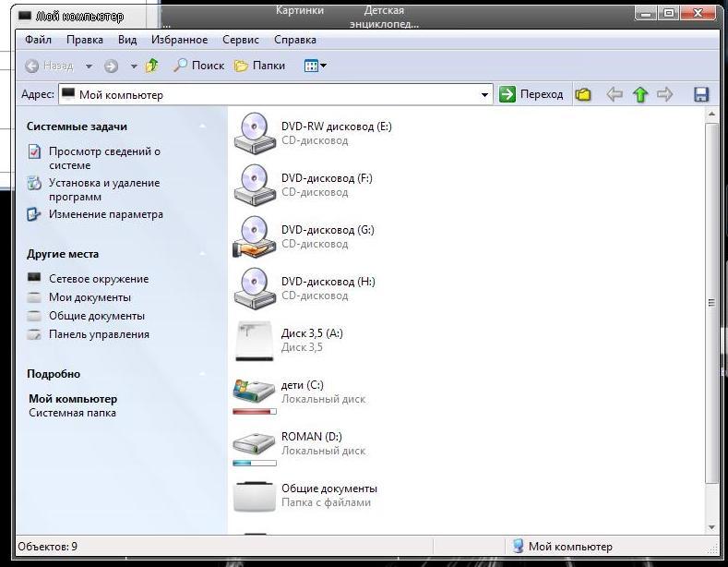Viewport: 728px width, 567px height.
Task: Open the Вид menu
Action: pyautogui.click(x=127, y=40)
